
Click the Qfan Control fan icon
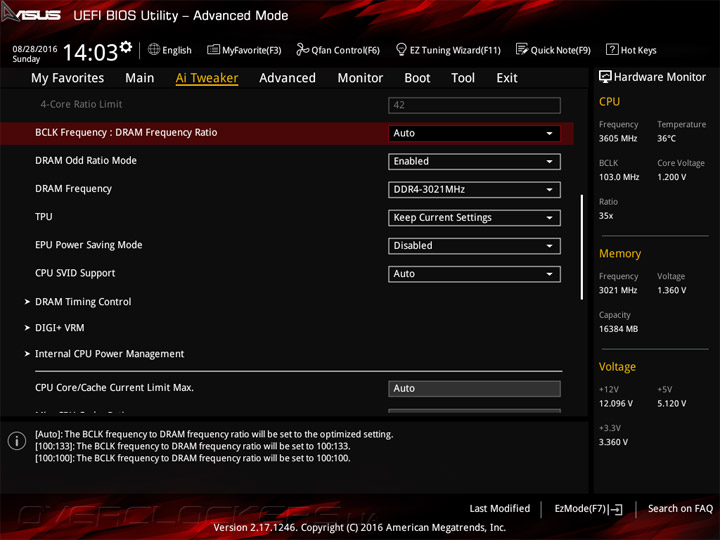tap(302, 49)
